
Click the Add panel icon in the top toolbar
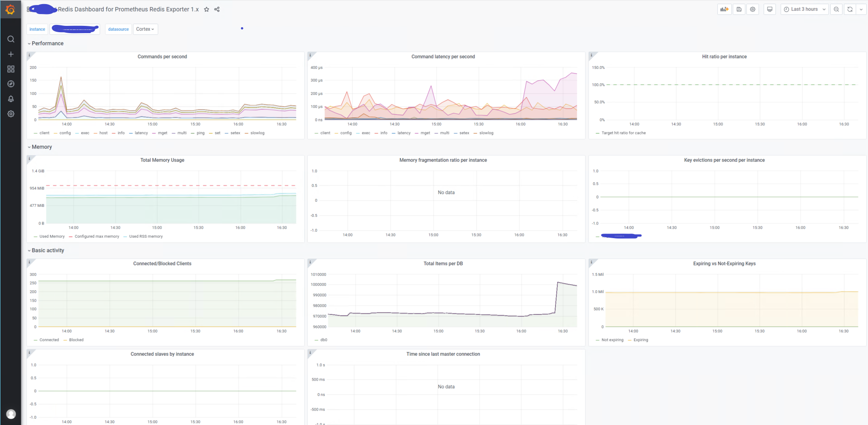point(724,9)
